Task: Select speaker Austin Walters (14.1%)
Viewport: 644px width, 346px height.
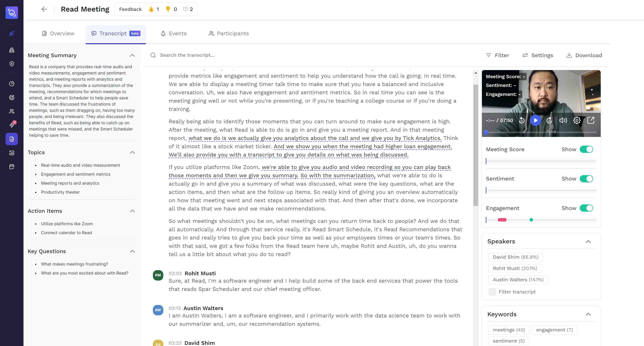Action: point(518,280)
